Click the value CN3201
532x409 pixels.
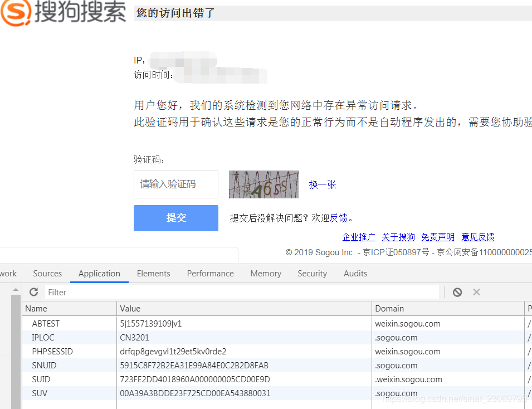[x=134, y=338]
